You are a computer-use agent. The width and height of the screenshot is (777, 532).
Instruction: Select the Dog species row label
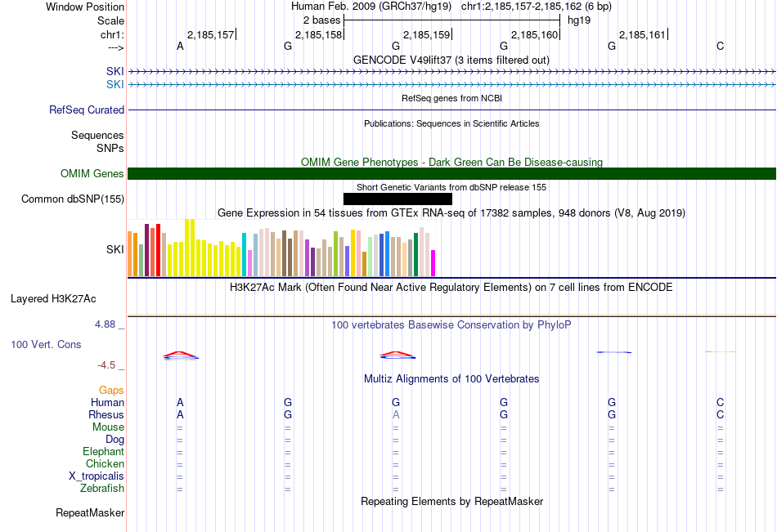pos(115,440)
